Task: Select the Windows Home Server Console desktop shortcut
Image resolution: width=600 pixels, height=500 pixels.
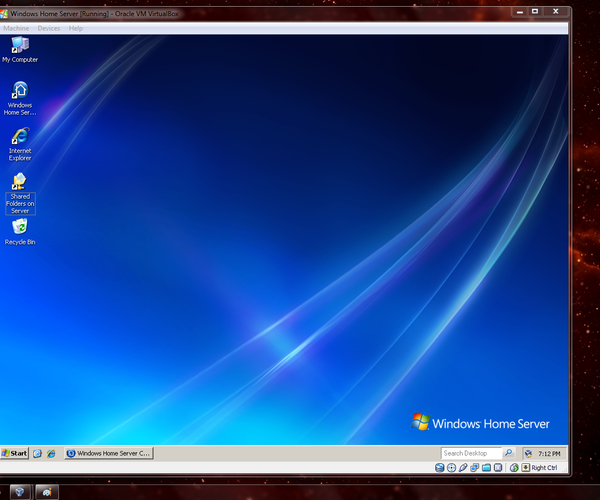Action: [20, 98]
